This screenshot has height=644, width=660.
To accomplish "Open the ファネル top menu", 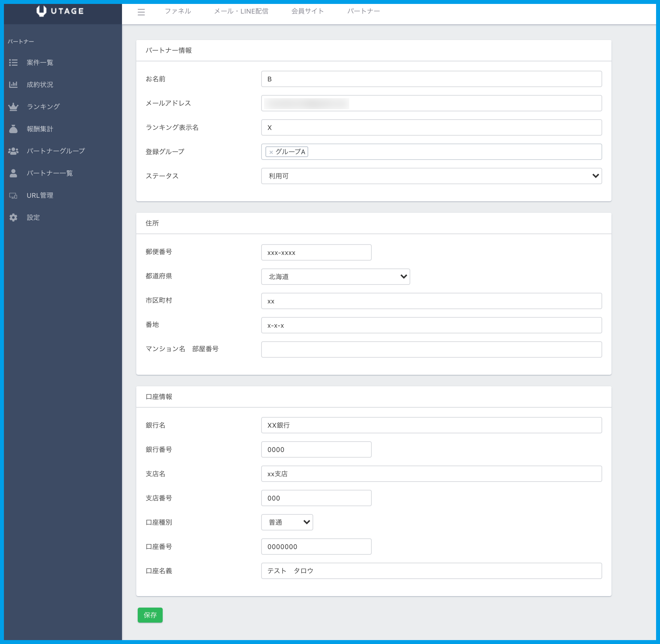I will click(178, 11).
